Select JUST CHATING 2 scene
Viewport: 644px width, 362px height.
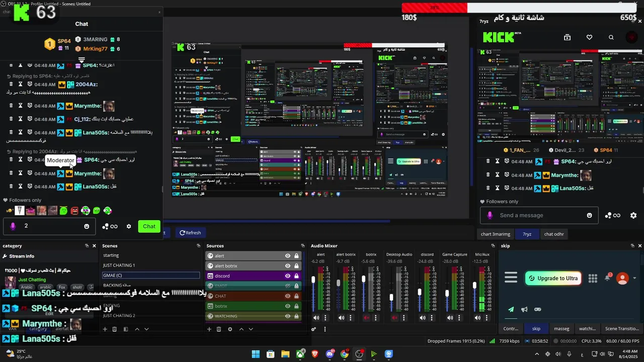(151, 316)
